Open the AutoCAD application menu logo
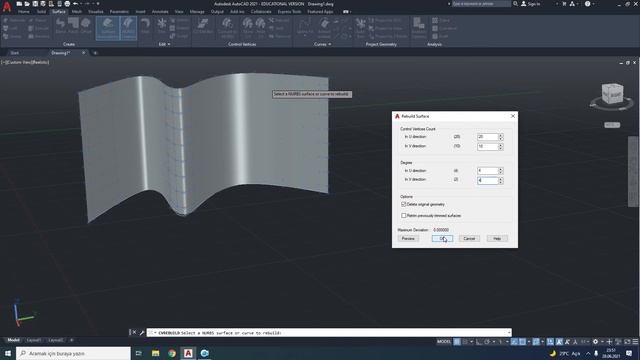The height and width of the screenshot is (360, 640). click(7, 7)
